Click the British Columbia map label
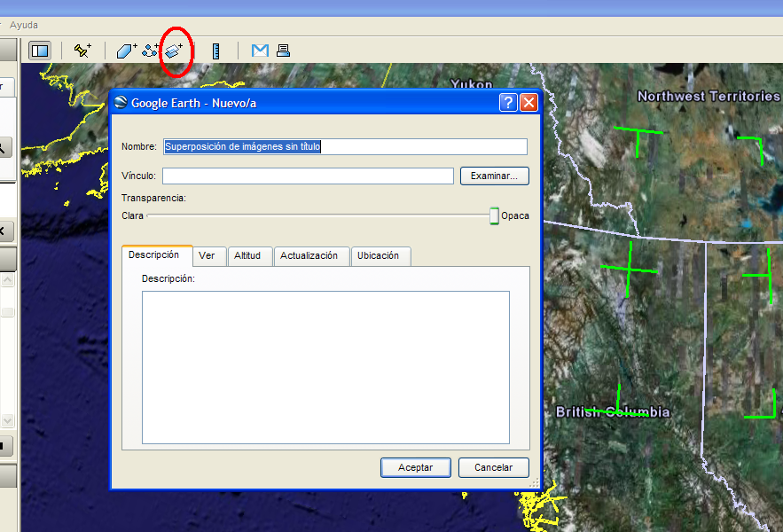The height and width of the screenshot is (532, 783). [613, 412]
